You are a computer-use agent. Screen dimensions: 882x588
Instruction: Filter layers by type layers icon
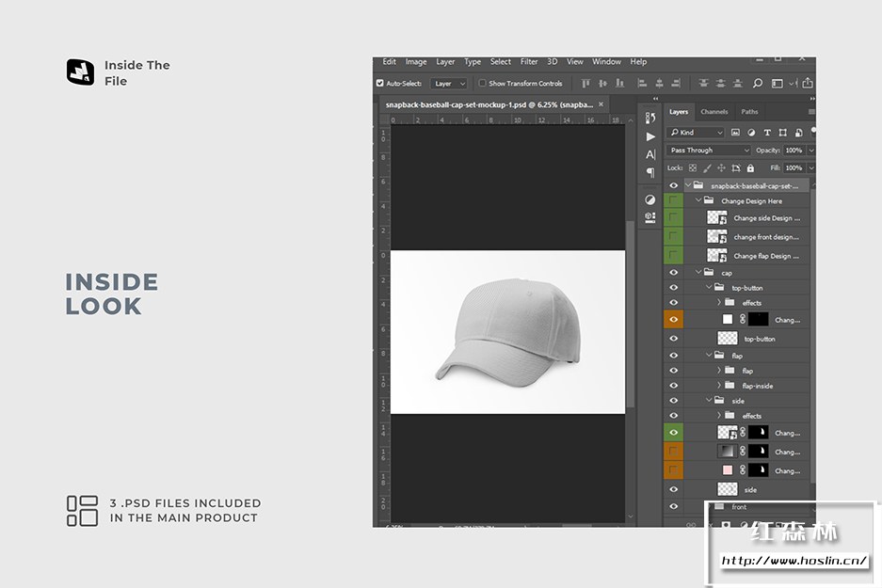coord(767,133)
